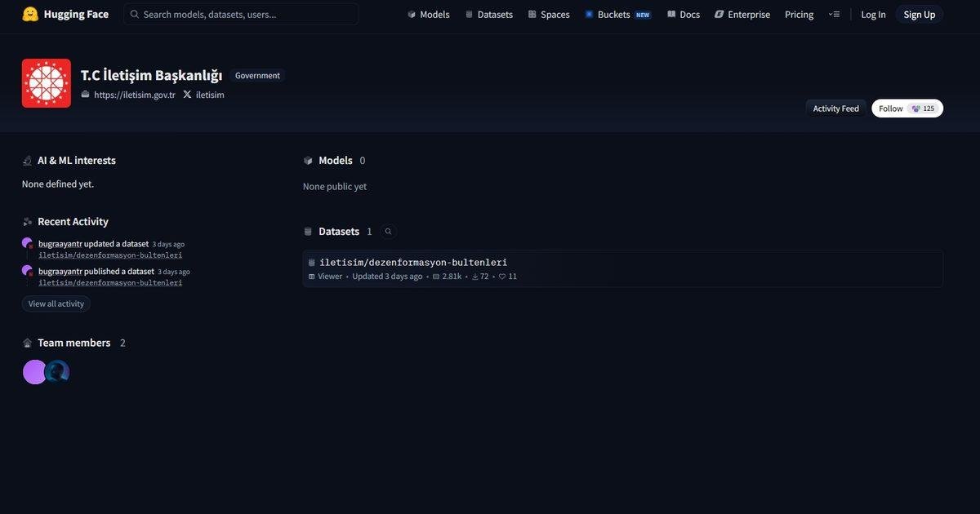Open the Activity Feed button

(835, 109)
